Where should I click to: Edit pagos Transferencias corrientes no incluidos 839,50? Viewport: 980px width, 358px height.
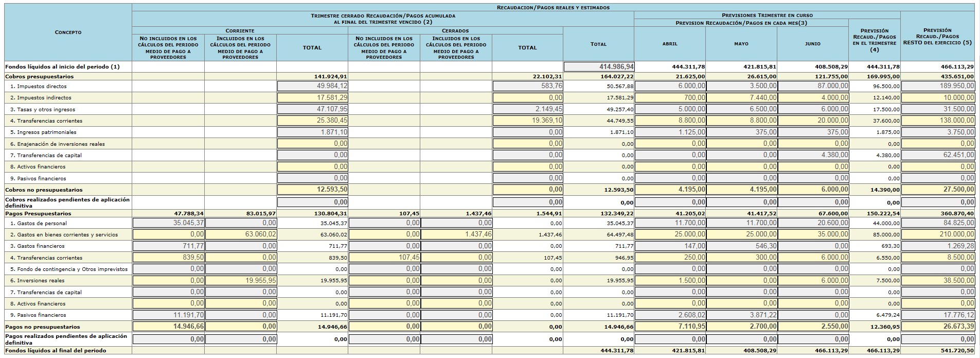(169, 258)
